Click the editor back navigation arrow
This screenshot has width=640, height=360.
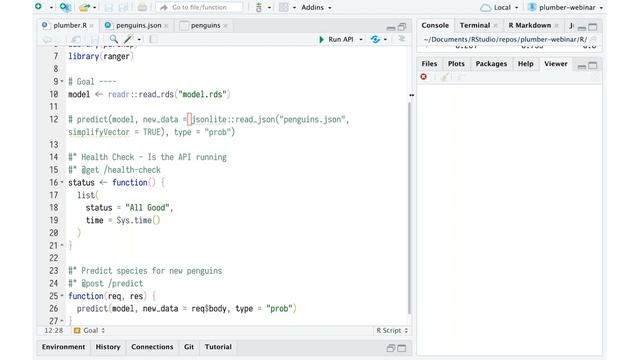tap(47, 40)
